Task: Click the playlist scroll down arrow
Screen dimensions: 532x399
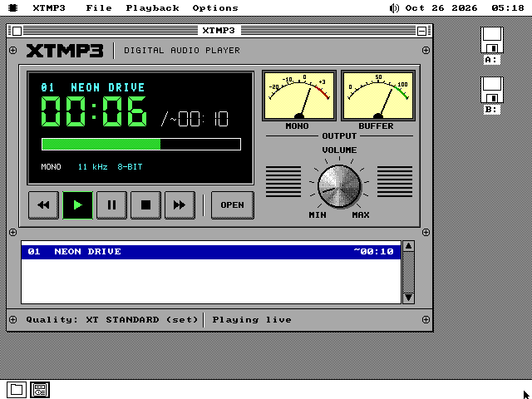Action: (408, 298)
